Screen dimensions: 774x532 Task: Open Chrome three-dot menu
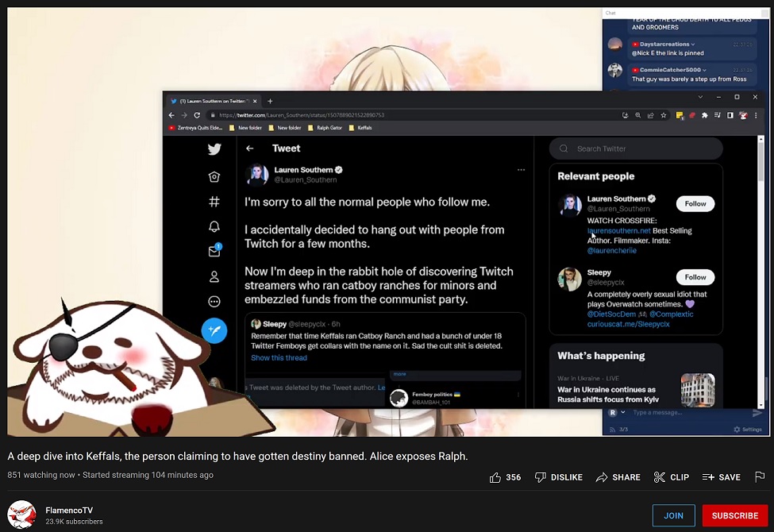click(755, 115)
